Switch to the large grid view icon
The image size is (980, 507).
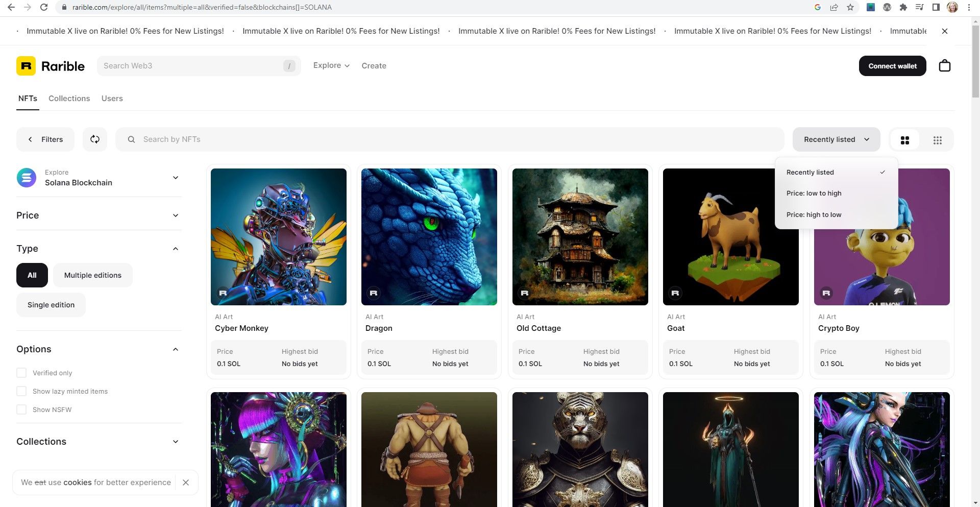pos(904,139)
